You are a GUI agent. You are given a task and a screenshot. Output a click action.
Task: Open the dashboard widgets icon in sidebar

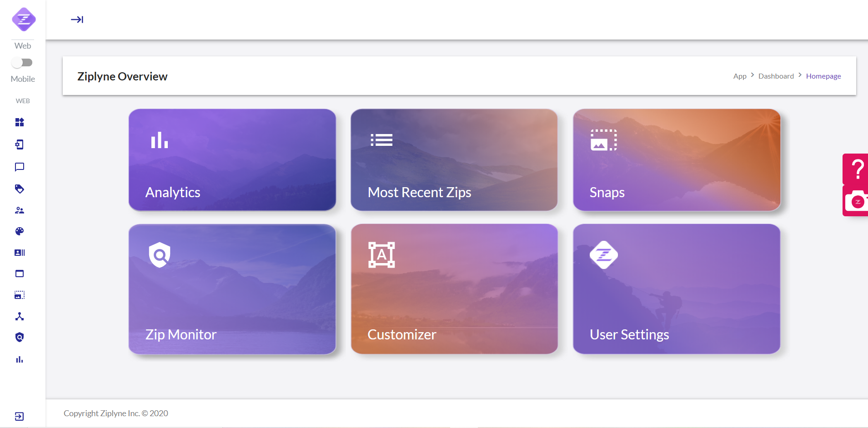(20, 122)
